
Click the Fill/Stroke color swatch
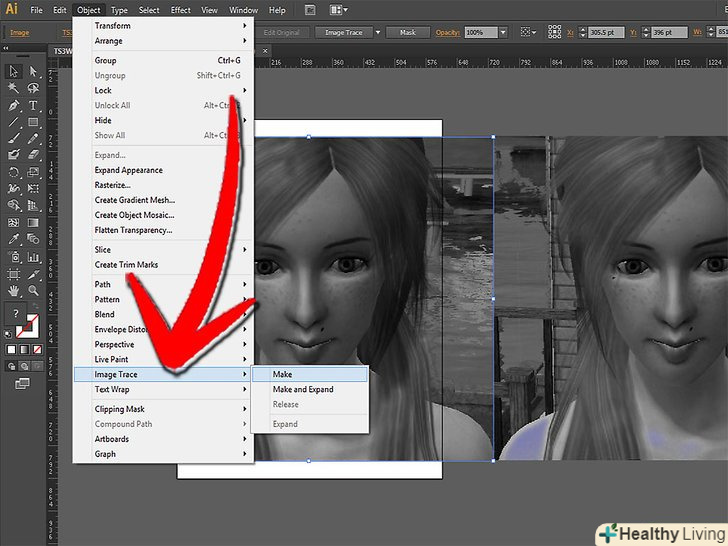pyautogui.click(x=28, y=327)
